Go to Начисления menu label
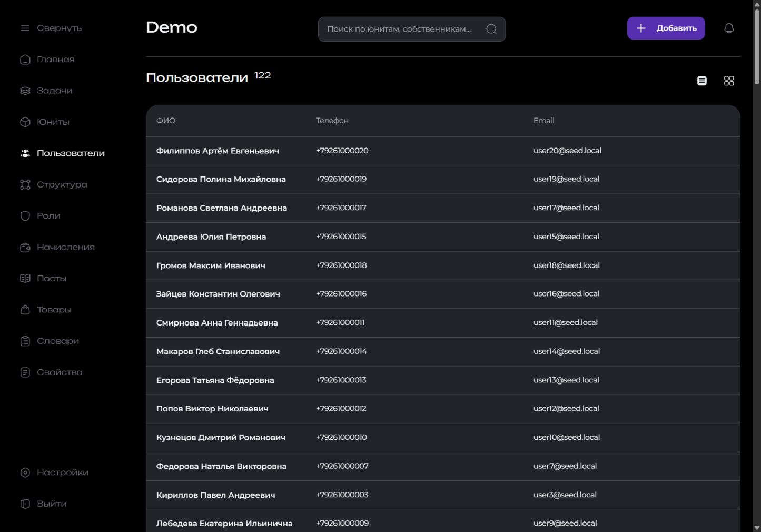Viewport: 761px width, 532px height. [x=66, y=248]
